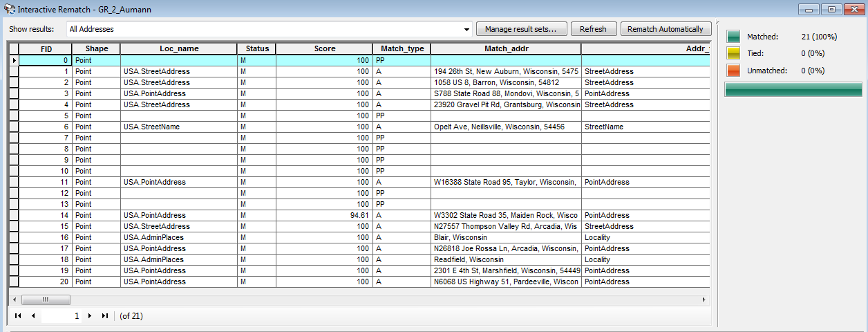Select row selector for FID 5
Viewport: 868px width, 332px height.
click(x=13, y=116)
